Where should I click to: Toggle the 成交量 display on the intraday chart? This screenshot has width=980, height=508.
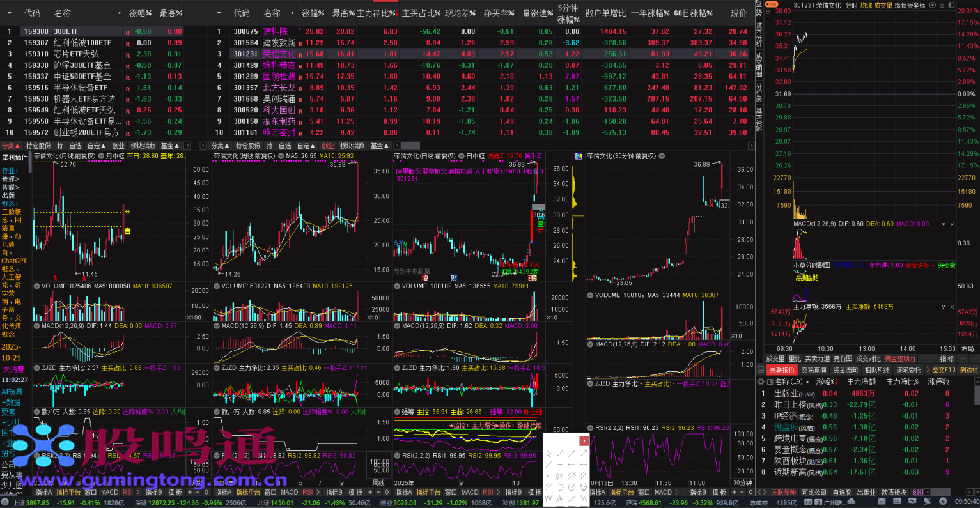883,5
